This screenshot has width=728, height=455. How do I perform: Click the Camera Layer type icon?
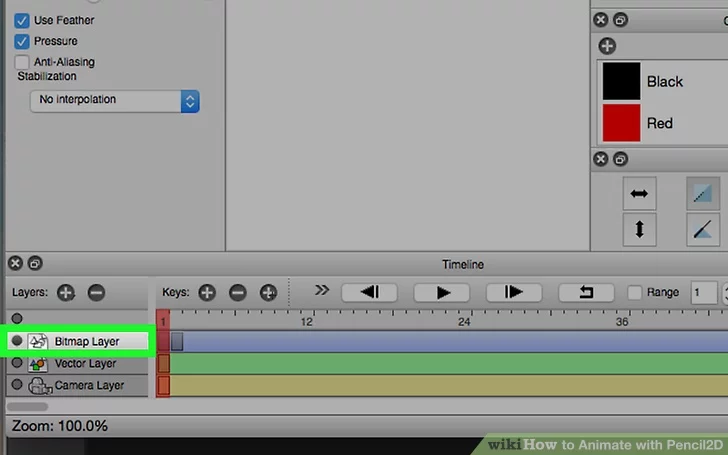click(x=40, y=385)
